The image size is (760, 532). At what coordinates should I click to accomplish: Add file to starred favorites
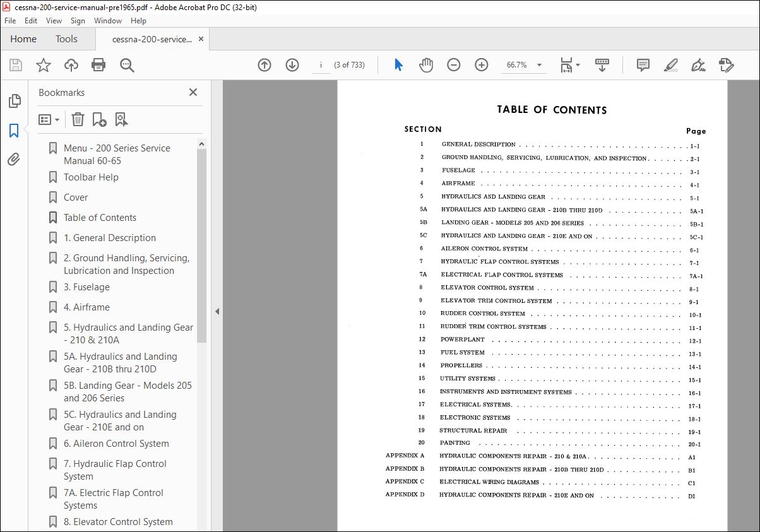tap(44, 65)
